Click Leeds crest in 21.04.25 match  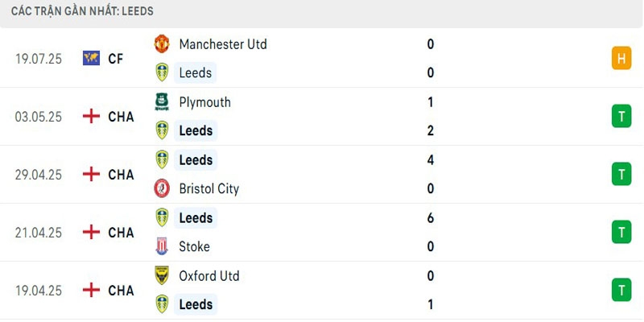[x=162, y=218]
